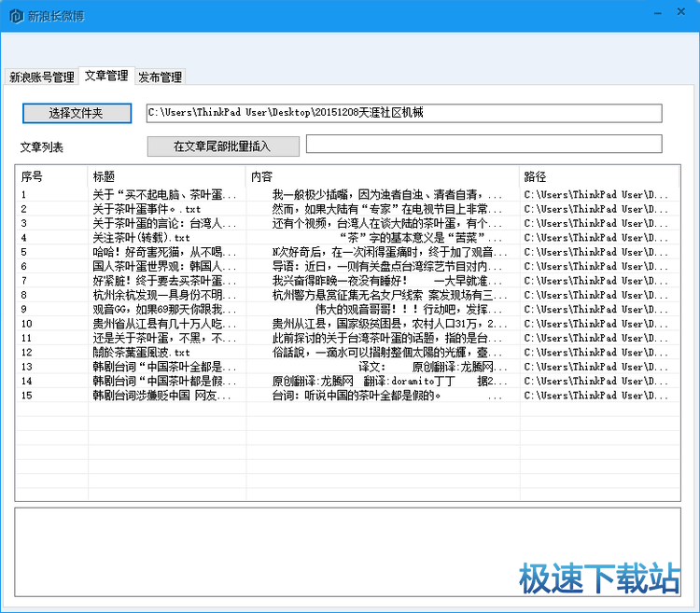Switch to the 新浪账号管理 tab
Screen dimensions: 700x613
point(42,77)
